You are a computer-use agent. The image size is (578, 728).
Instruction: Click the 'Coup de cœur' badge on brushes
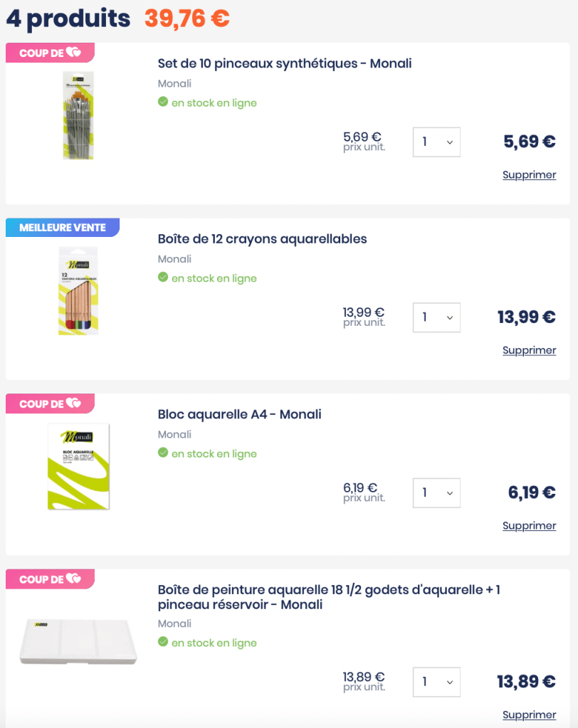point(50,53)
